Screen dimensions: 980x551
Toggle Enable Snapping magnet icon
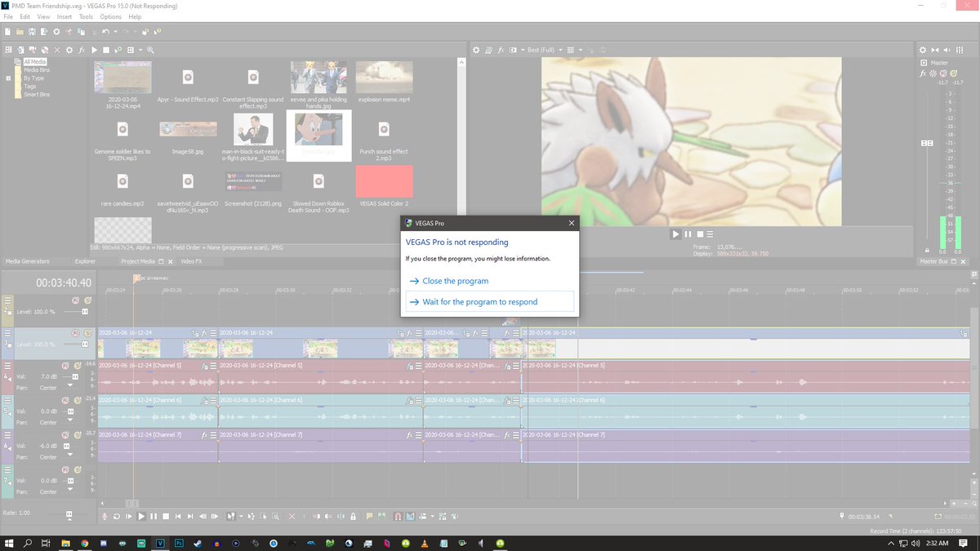[398, 517]
